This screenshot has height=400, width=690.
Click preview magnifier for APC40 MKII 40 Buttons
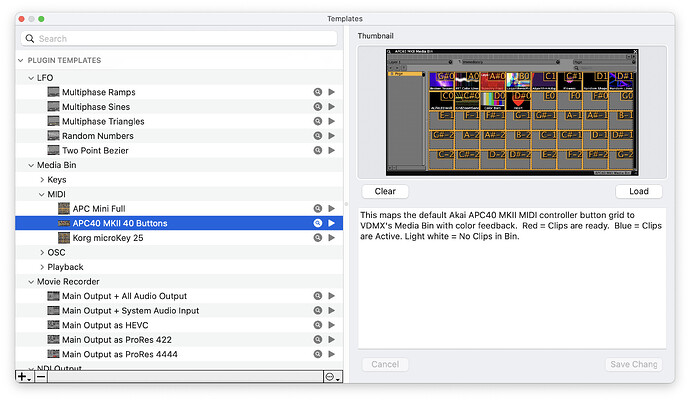coord(318,223)
